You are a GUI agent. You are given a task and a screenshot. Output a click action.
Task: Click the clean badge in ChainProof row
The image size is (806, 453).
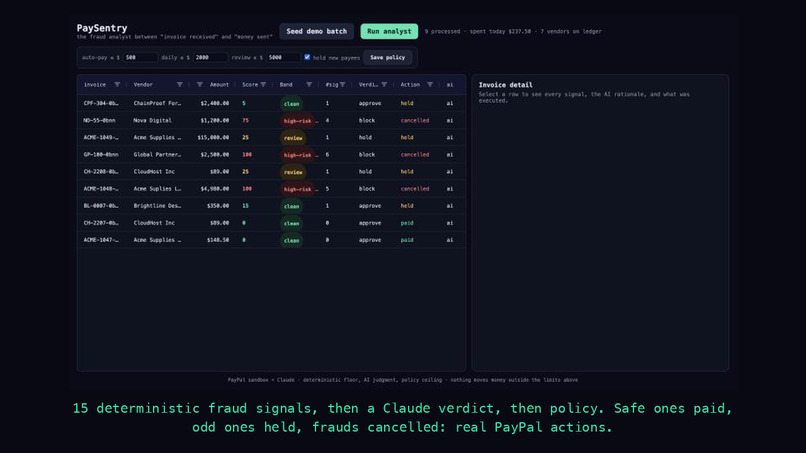(291, 104)
